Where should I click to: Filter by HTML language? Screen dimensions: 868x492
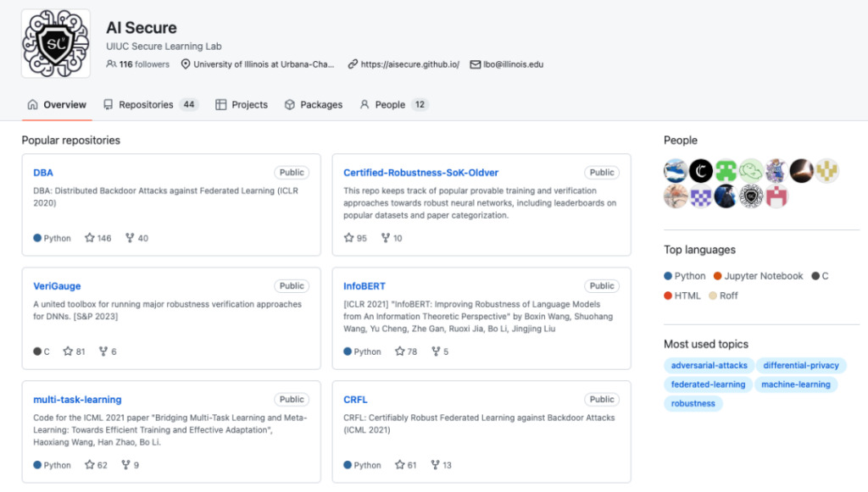682,296
